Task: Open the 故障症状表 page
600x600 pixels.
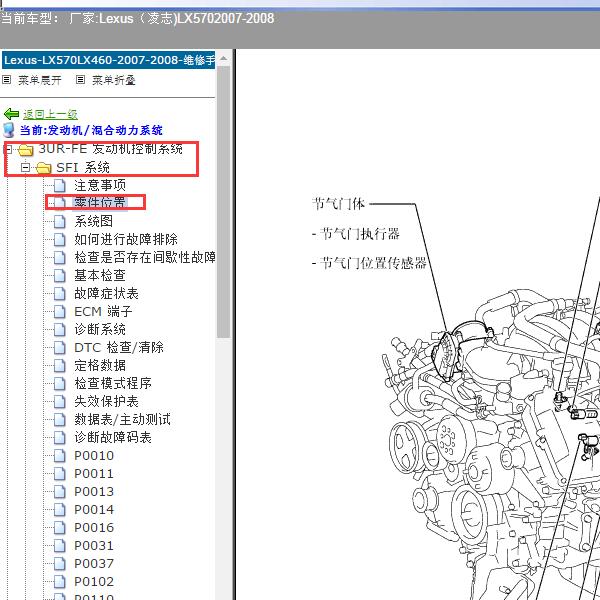Action: [x=106, y=293]
